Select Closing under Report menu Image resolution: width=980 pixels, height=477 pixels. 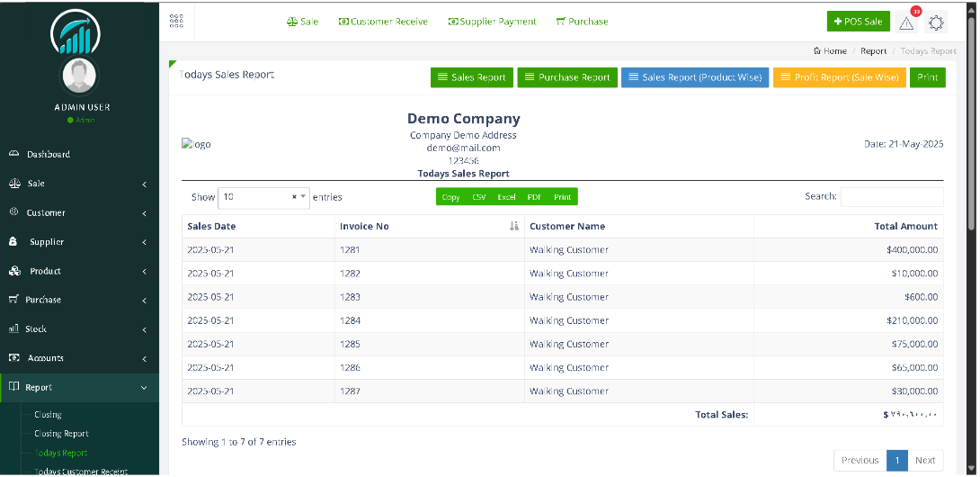48,414
